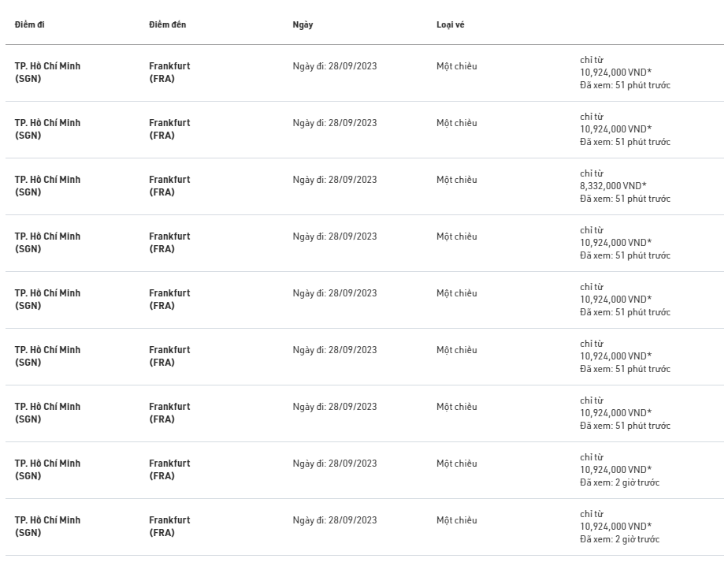The height and width of the screenshot is (566, 728).
Task: Select the last row's 10,924,000 VND price
Action: pyautogui.click(x=615, y=527)
